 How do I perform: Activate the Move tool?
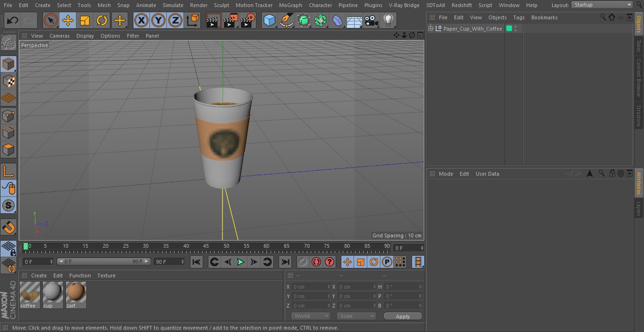pos(68,20)
